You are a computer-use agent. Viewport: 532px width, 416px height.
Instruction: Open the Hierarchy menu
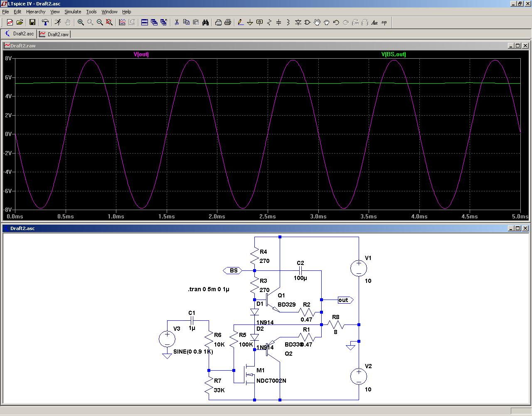click(36, 12)
